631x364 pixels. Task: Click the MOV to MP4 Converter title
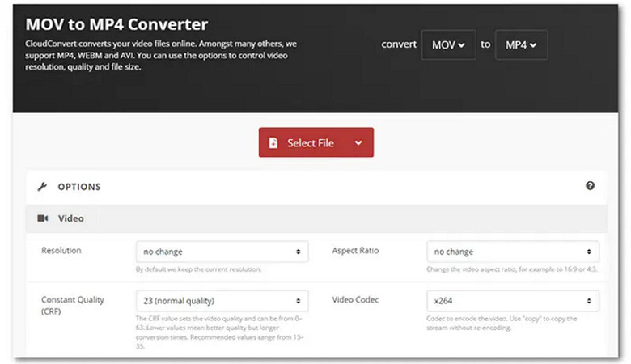tap(116, 24)
